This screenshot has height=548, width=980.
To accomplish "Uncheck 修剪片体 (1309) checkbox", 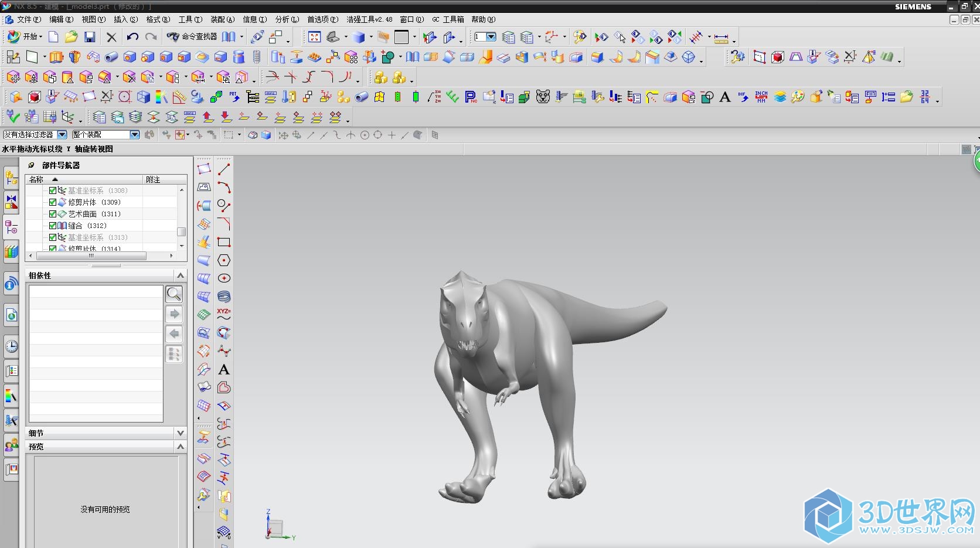I will click(53, 202).
